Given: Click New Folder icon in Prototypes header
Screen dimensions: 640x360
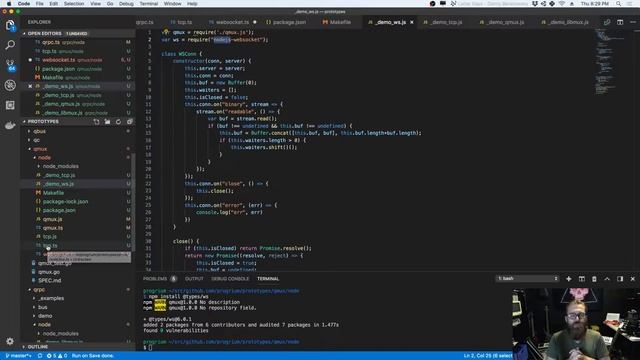Looking at the screenshot, I should 107,122.
